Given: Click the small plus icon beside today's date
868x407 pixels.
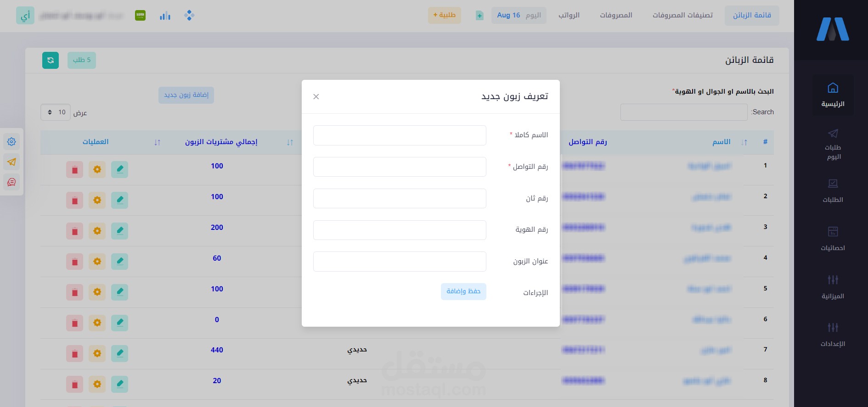Looking at the screenshot, I should coord(479,16).
